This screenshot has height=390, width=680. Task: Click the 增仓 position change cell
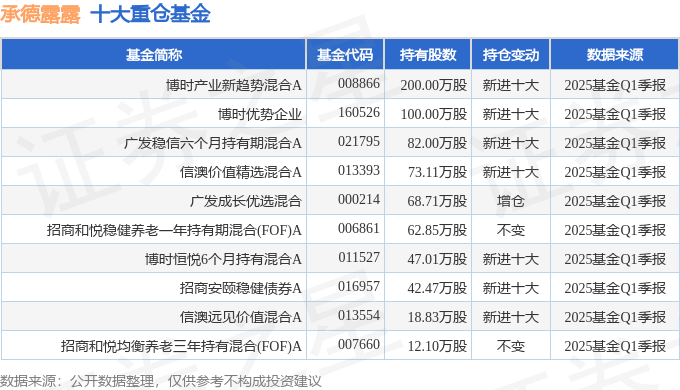click(x=510, y=201)
